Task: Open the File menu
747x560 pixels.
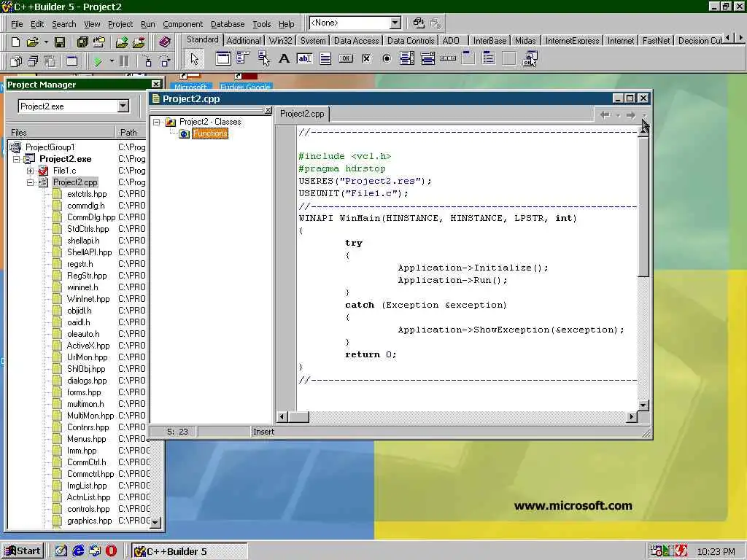Action: coord(17,24)
